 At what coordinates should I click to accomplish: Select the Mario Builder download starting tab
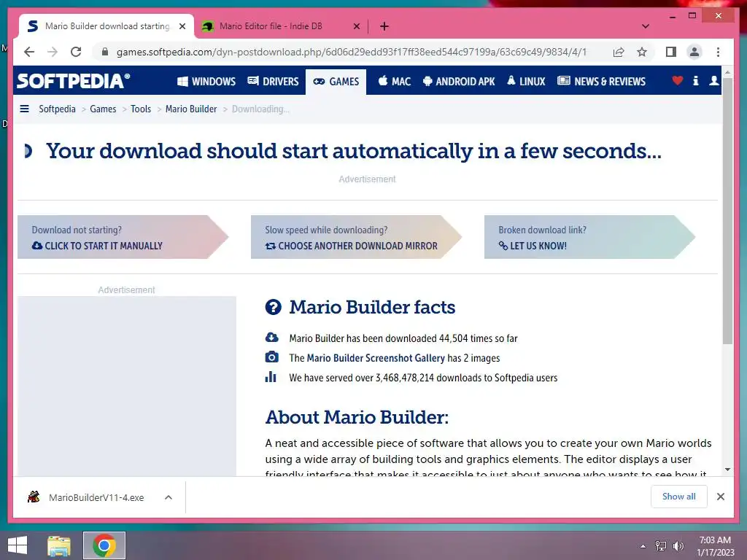pos(107,26)
